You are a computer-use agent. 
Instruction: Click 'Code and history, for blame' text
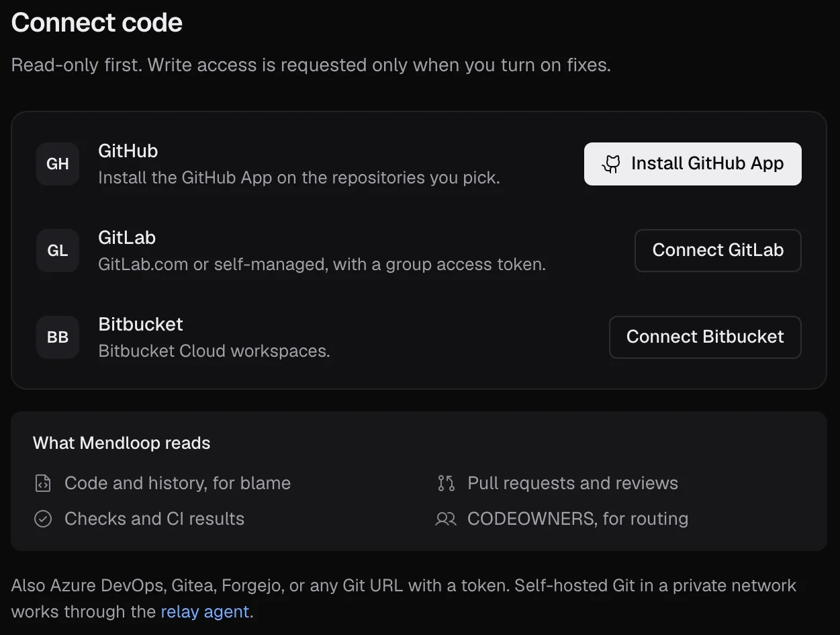pyautogui.click(x=178, y=483)
